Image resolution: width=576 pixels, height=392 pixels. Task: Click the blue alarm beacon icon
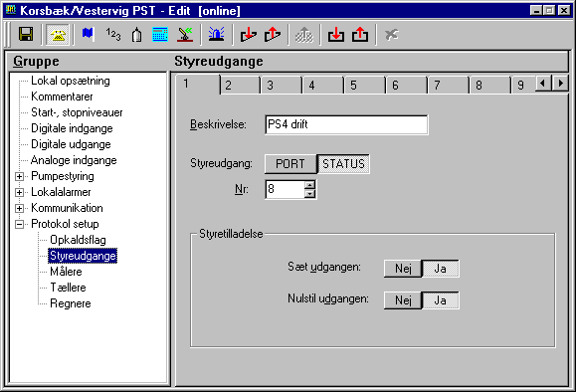tap(216, 34)
